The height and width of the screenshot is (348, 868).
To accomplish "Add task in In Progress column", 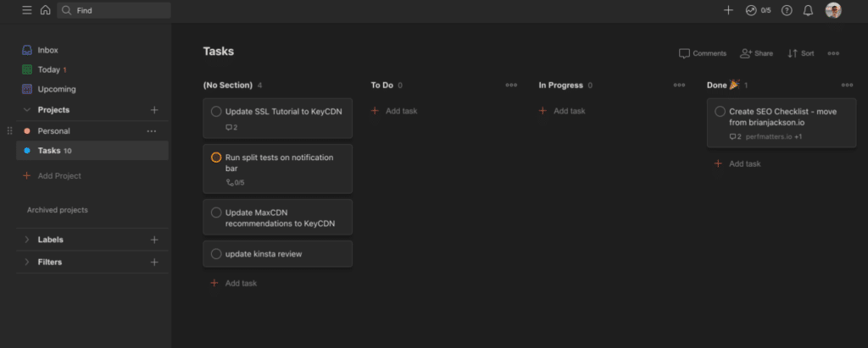I will click(x=563, y=111).
